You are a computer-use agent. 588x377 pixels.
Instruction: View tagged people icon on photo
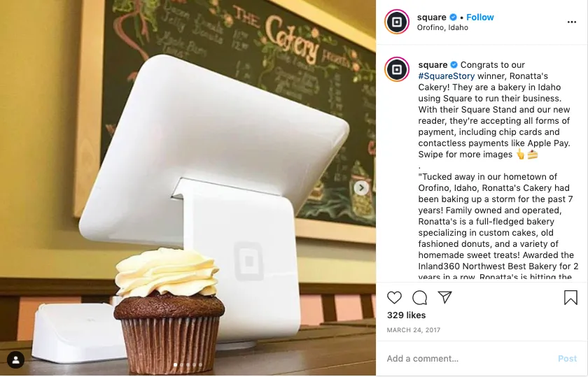tap(15, 360)
